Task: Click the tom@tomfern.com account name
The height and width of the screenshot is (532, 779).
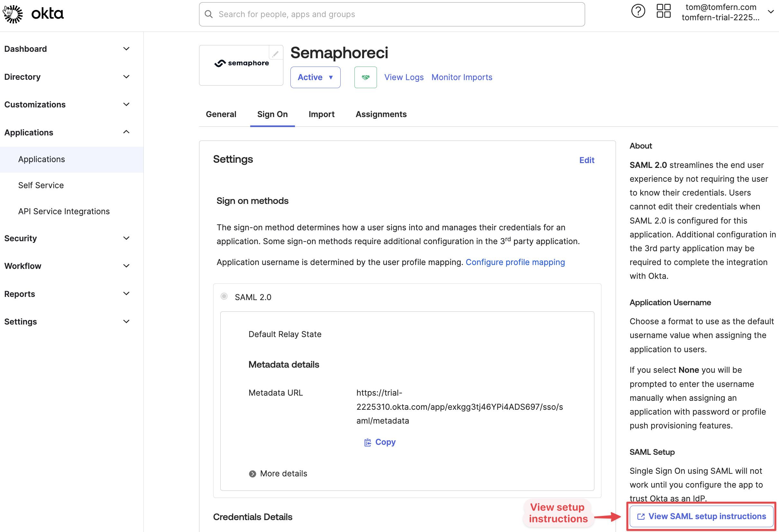Action: pyautogui.click(x=721, y=7)
